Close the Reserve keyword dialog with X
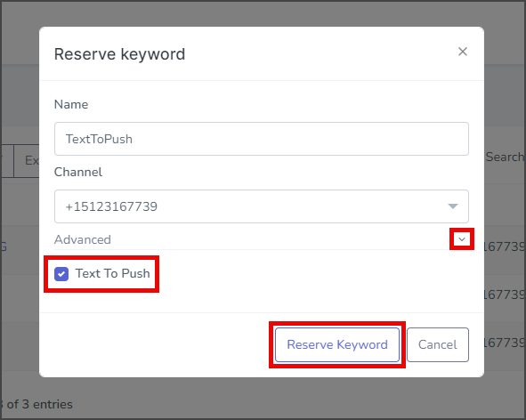526x420 pixels. (463, 52)
